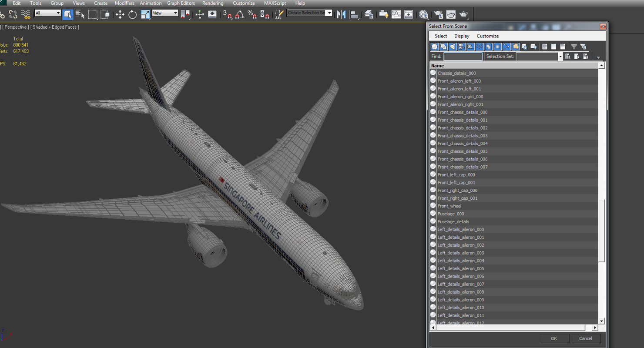Click Select None icon in dialog

tap(577, 57)
